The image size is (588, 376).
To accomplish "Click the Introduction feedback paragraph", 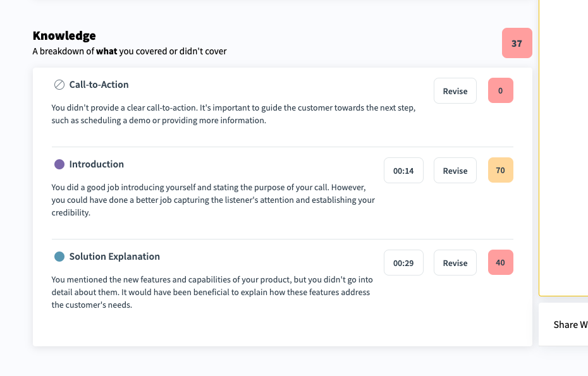I will click(212, 200).
